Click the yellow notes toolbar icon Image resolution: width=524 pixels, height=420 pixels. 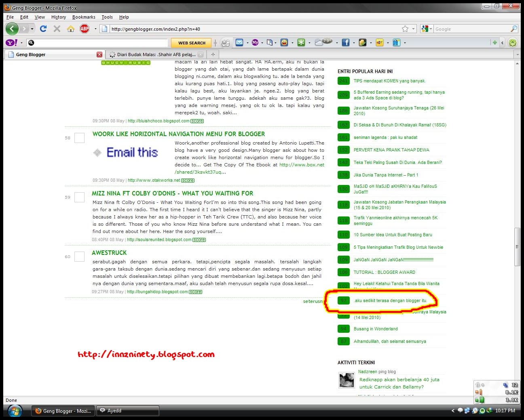click(363, 42)
